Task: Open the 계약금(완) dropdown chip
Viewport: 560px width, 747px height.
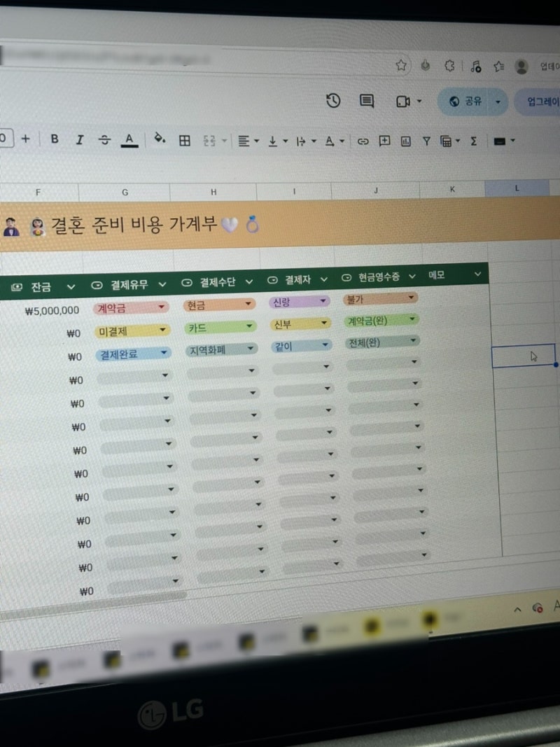Action: coord(382,320)
